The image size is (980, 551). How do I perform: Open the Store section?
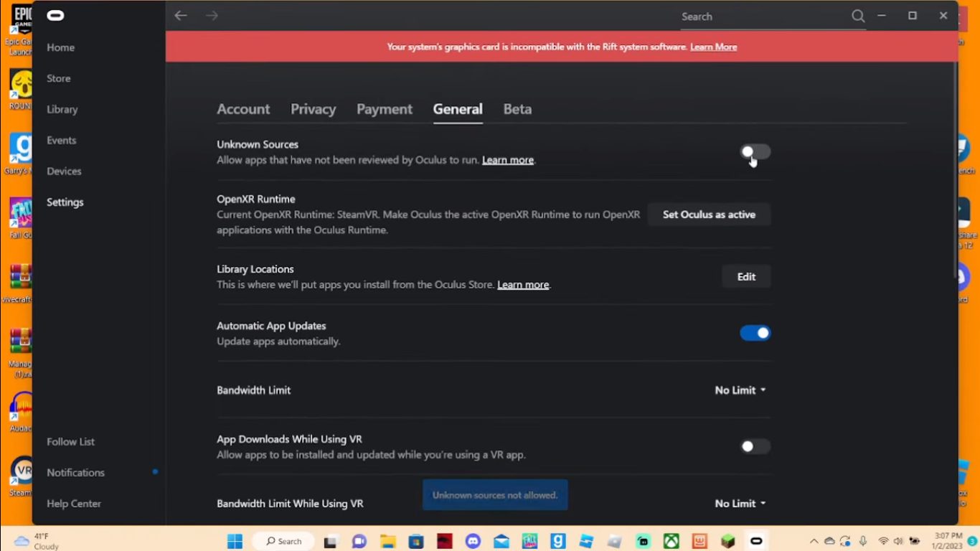pyautogui.click(x=59, y=78)
